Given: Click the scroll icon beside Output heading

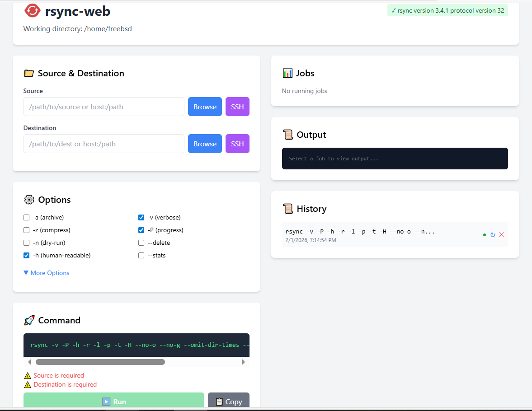Looking at the screenshot, I should pyautogui.click(x=288, y=135).
